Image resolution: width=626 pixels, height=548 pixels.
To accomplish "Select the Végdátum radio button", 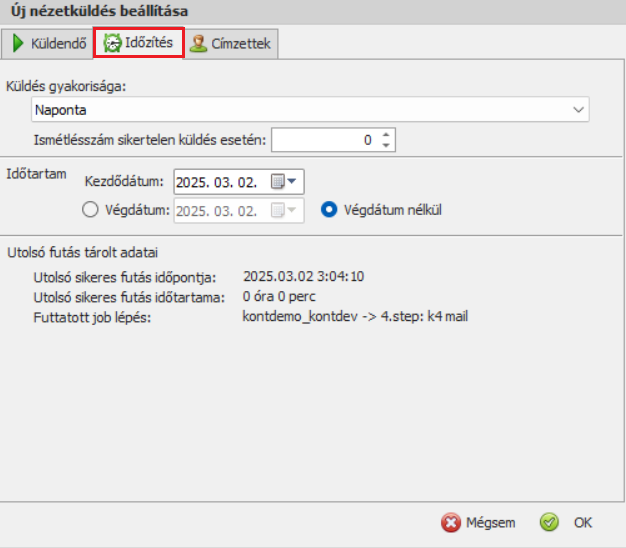I will point(90,210).
